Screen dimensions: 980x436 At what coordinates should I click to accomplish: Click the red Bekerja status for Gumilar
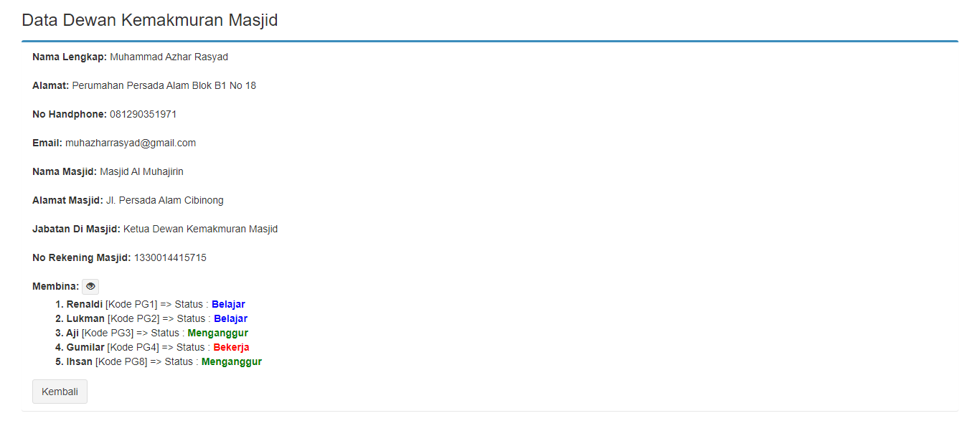click(231, 347)
